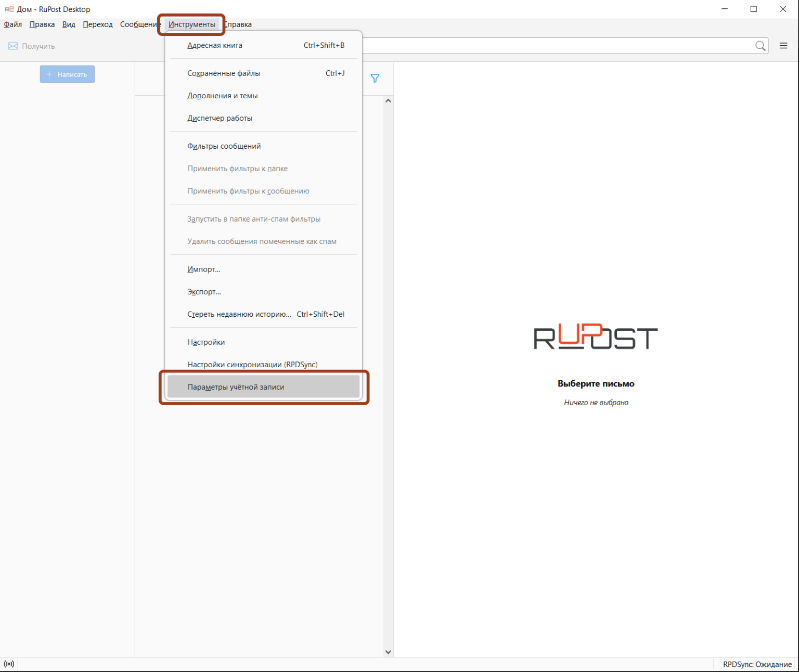
Task: Open Настройки from the Инструменты menu
Action: coord(206,342)
